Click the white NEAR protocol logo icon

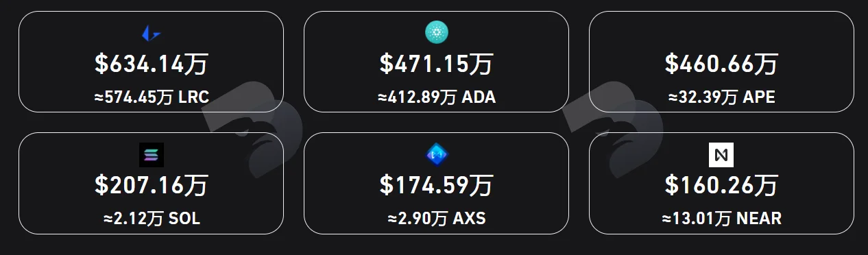pos(721,154)
